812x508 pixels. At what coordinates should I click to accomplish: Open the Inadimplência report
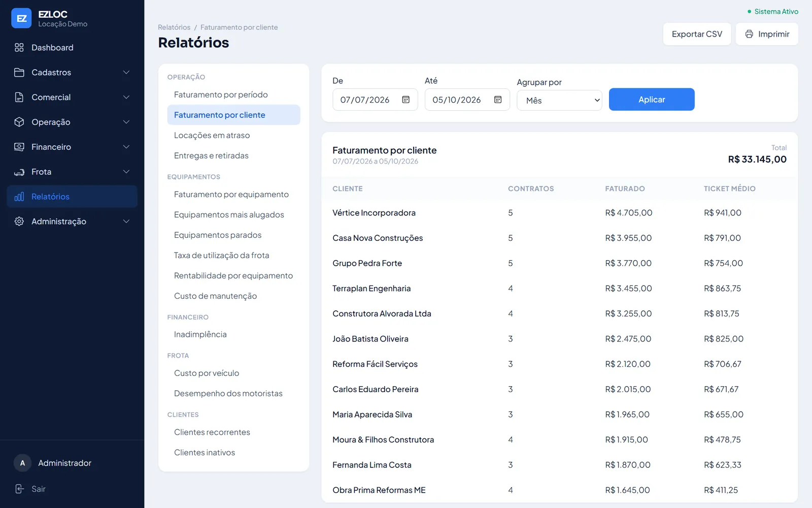233,334
